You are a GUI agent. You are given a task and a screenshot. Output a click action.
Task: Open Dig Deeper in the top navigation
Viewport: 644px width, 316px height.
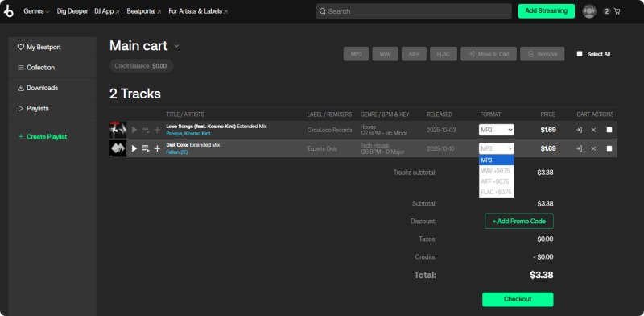click(72, 11)
